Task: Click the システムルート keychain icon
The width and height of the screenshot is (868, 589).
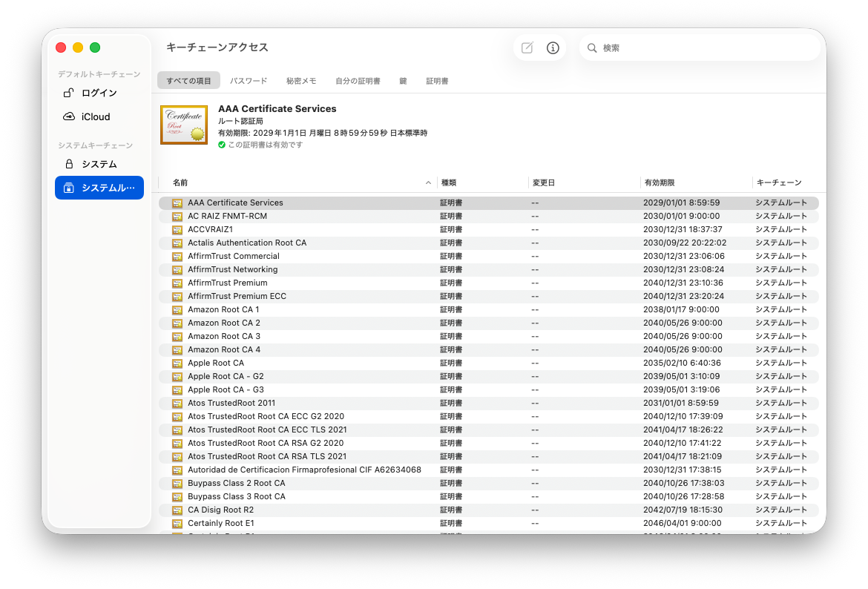Action: click(69, 188)
